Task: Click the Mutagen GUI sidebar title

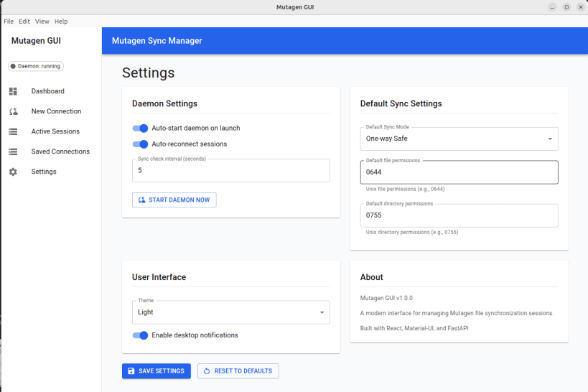Action: coord(36,41)
